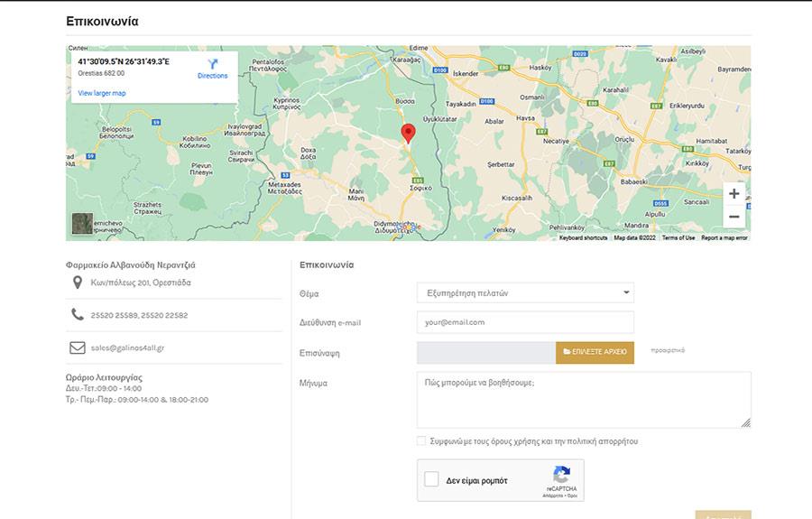Image resolution: width=812 pixels, height=519 pixels.
Task: Click the 'Orestias 682 00' text
Action: [x=101, y=73]
